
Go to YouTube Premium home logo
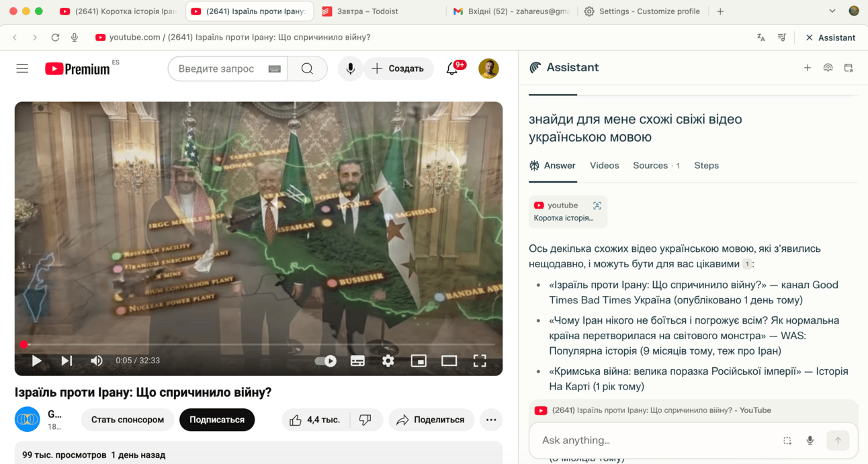77,68
